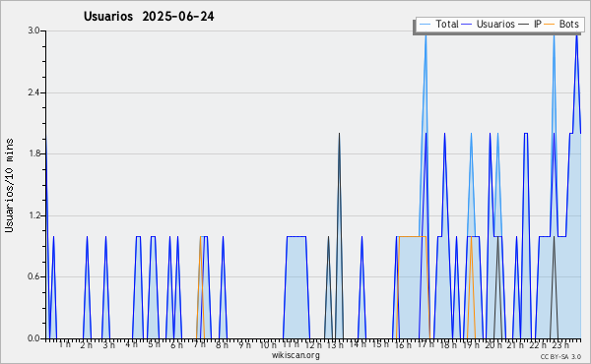The width and height of the screenshot is (591, 364).
Task: Click the '22 h' x-axis label
Action: point(538,344)
